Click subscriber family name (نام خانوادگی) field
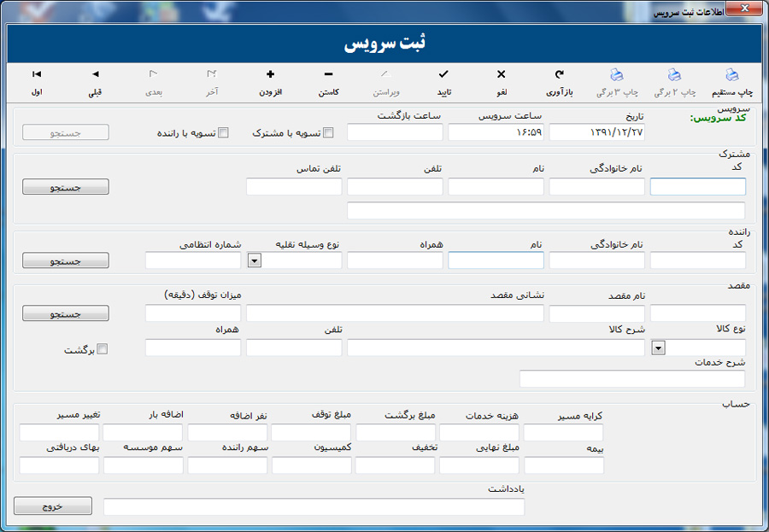 [x=597, y=187]
